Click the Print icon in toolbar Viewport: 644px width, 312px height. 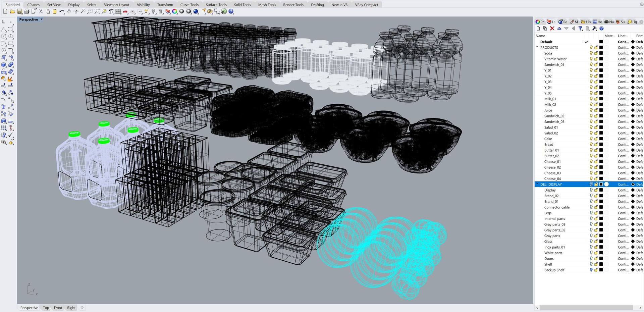[x=26, y=11]
